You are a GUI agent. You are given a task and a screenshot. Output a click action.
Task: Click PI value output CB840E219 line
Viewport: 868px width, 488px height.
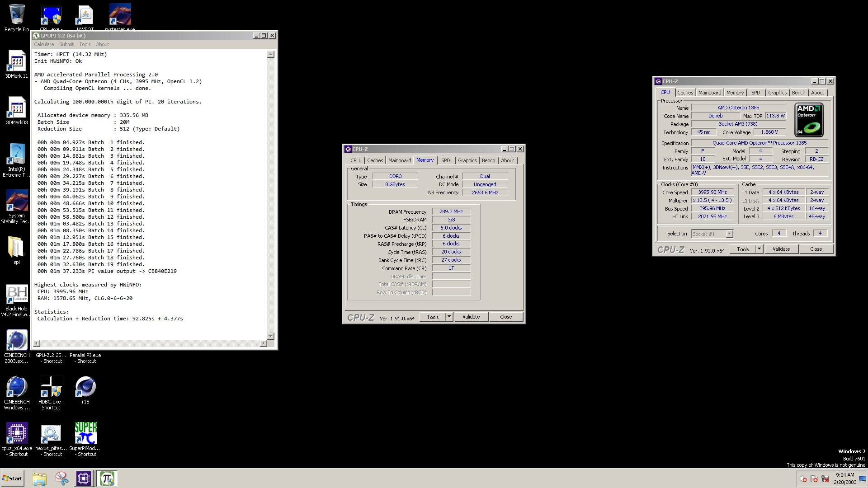click(x=107, y=271)
